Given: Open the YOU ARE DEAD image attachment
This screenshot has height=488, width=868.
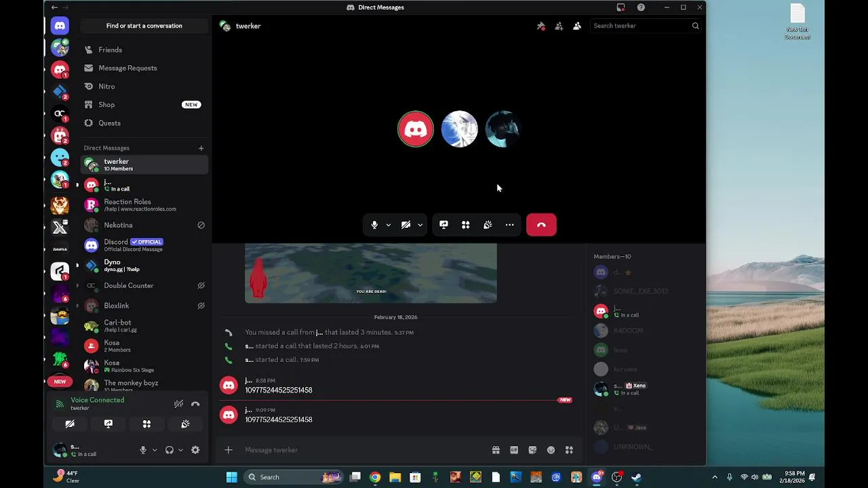Looking at the screenshot, I should (371, 273).
